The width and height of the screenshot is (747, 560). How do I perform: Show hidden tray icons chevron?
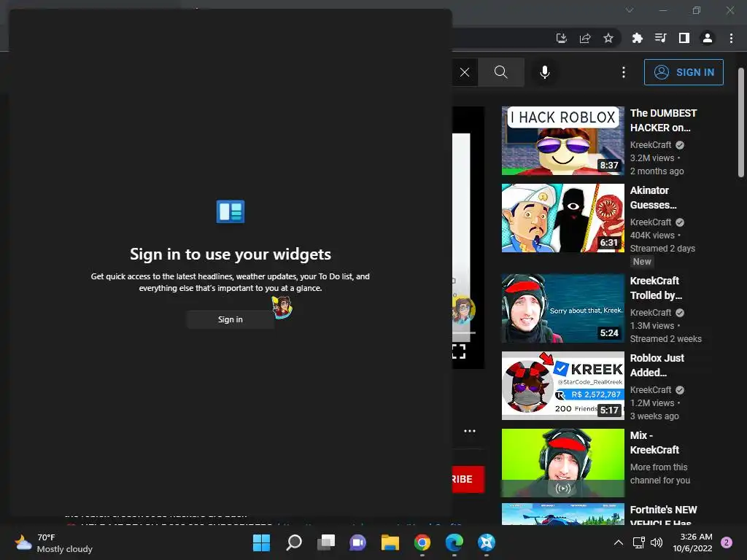[x=618, y=542]
